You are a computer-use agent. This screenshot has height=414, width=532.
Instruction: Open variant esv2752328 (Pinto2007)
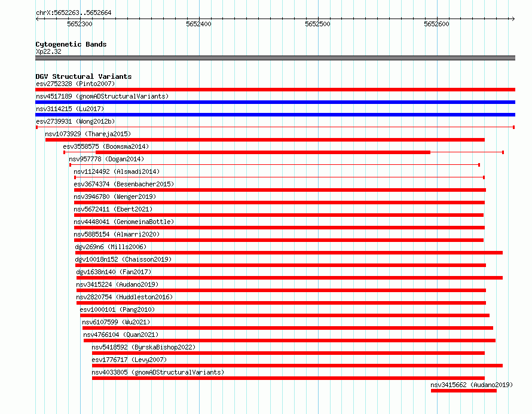75,84
